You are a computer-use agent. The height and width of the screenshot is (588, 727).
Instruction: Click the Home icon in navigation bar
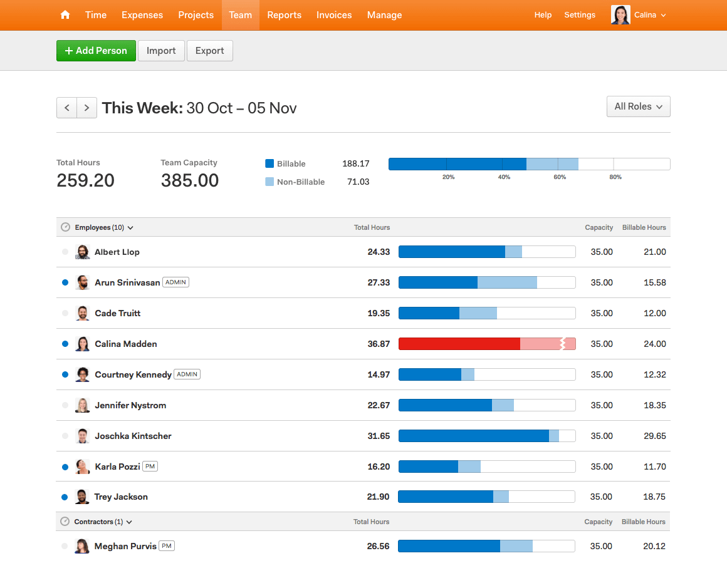click(65, 15)
